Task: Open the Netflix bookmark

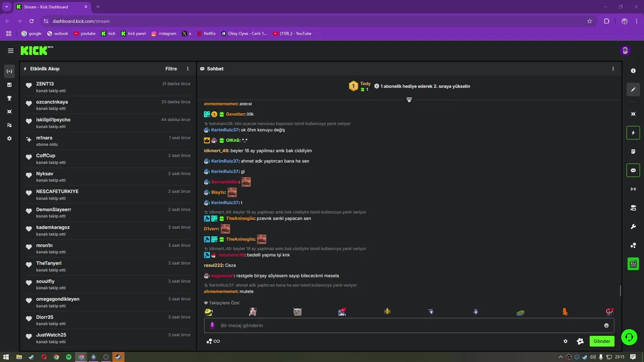Action: pyautogui.click(x=206, y=34)
